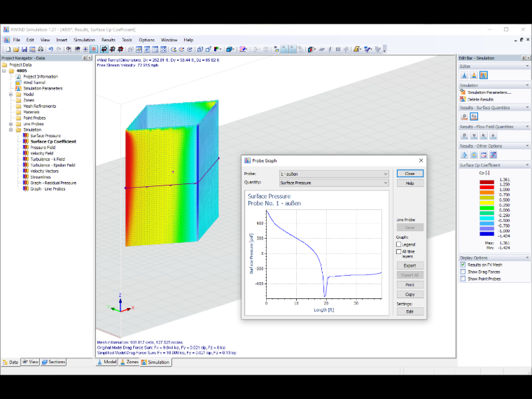532x399 pixels.
Task: Show flow field velocity v icon
Action: point(474,136)
